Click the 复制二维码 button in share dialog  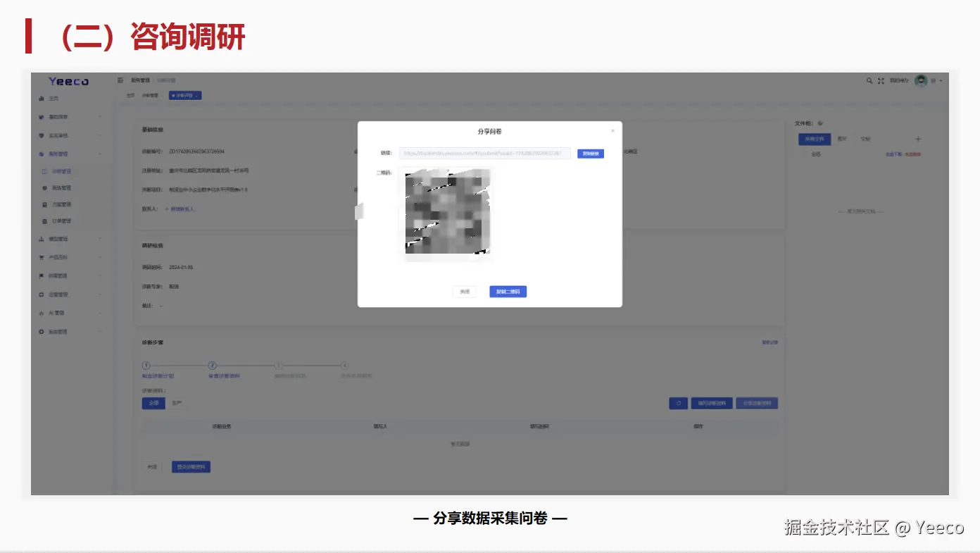coord(508,291)
